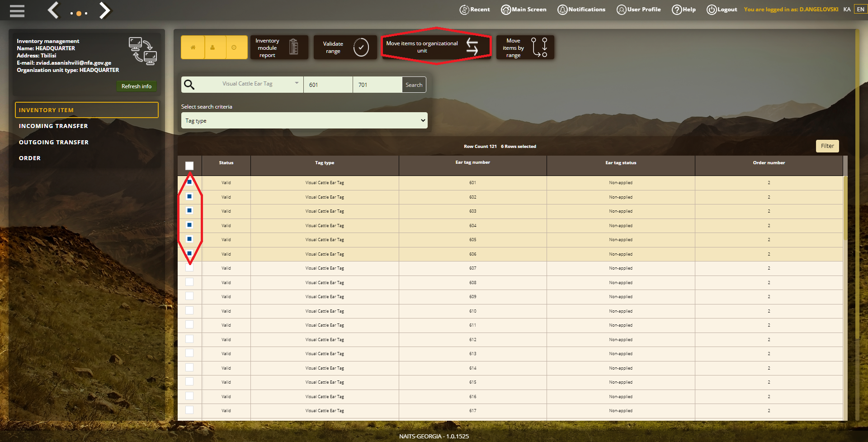Open the Inventory module report

tap(279, 47)
